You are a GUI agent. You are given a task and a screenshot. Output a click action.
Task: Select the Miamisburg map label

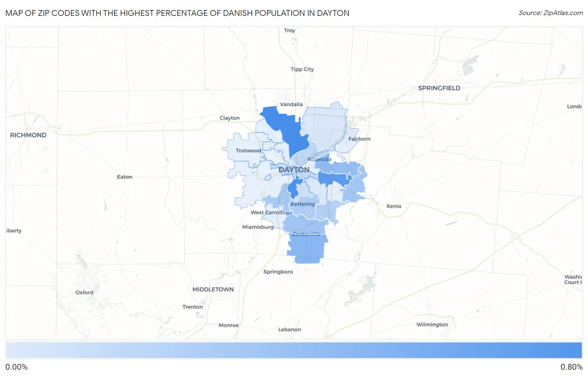click(x=258, y=227)
